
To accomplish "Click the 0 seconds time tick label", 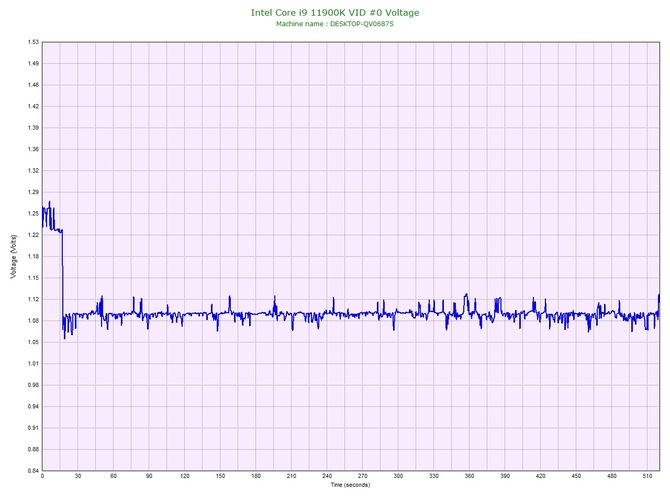I will pyautogui.click(x=42, y=476).
